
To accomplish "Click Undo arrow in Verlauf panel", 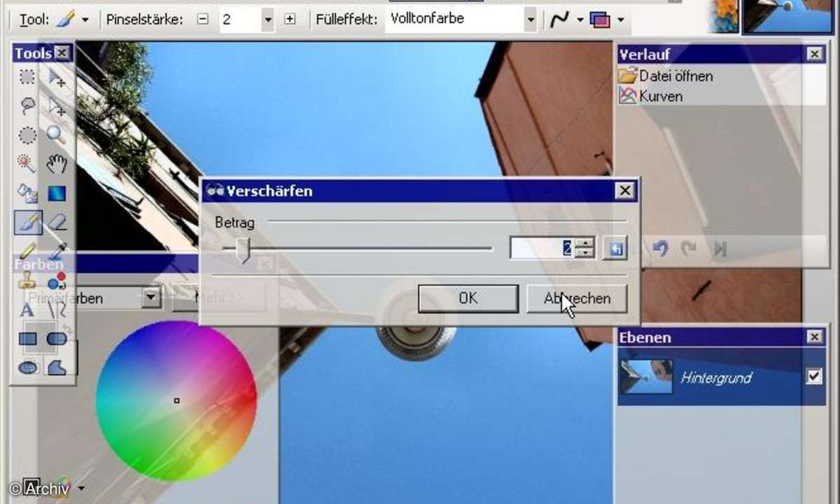I will coord(661,248).
